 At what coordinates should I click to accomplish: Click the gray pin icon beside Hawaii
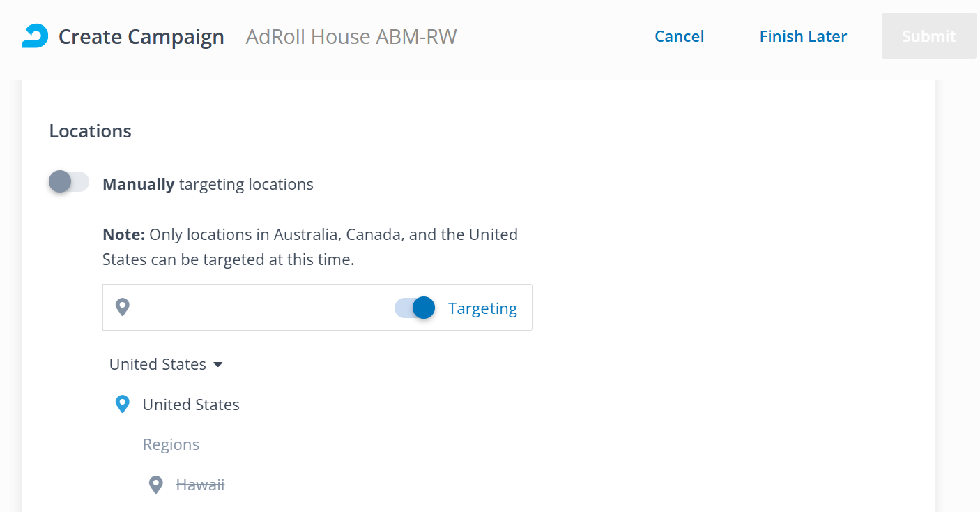tap(156, 485)
